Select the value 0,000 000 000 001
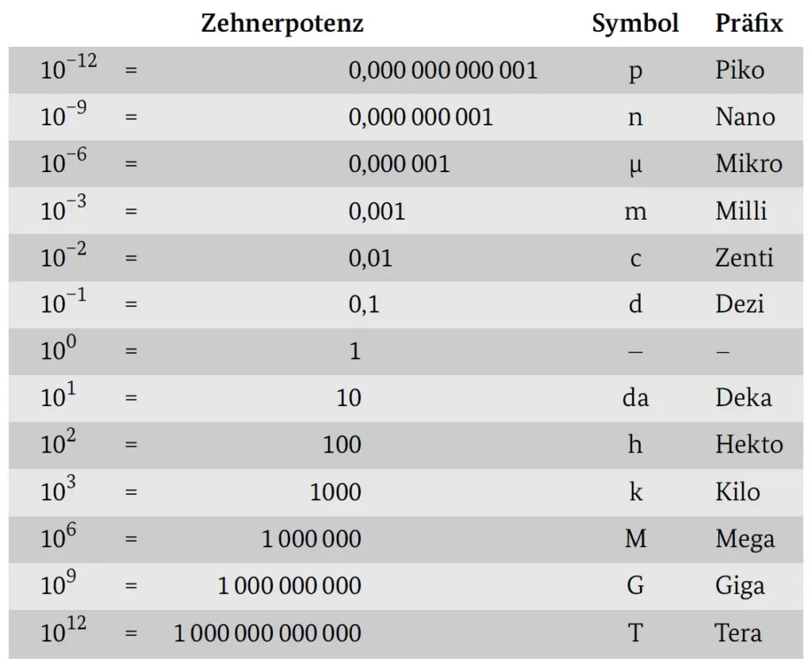This screenshot has width=812, height=666. tap(442, 71)
